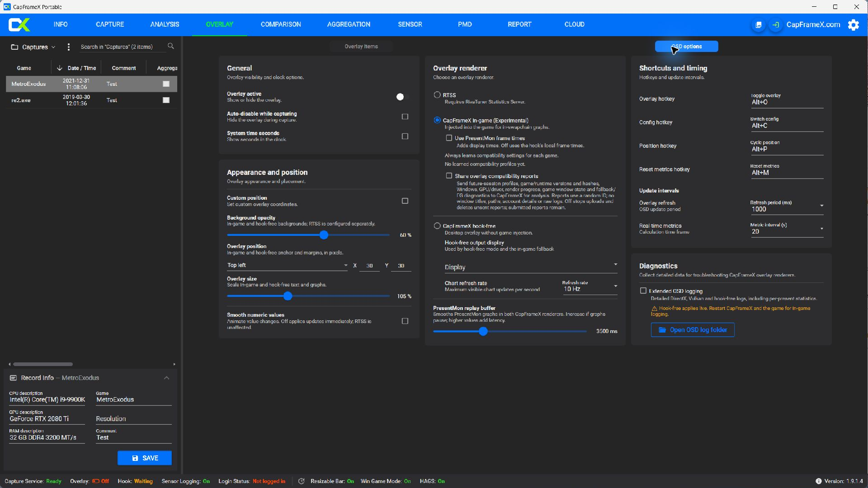
Task: Open the PMD tab
Action: [x=465, y=24]
